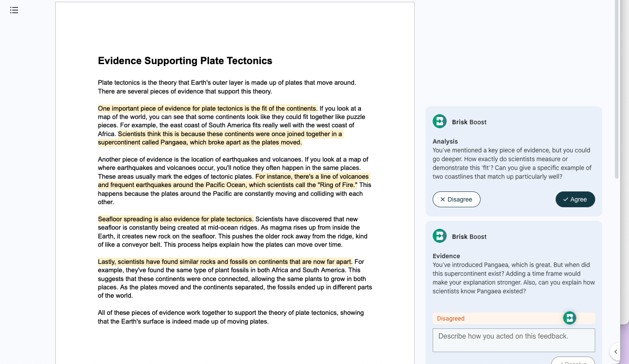Focus the 'Describe how you acted' field

click(513, 340)
